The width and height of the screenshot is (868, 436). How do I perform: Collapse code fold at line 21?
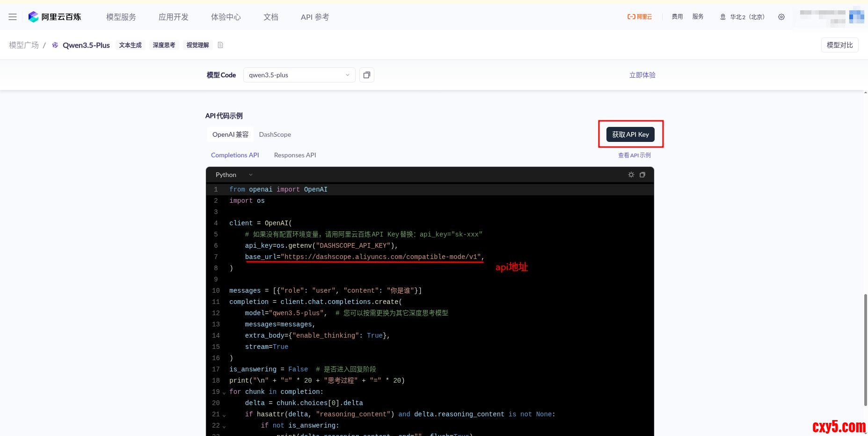pyautogui.click(x=224, y=415)
